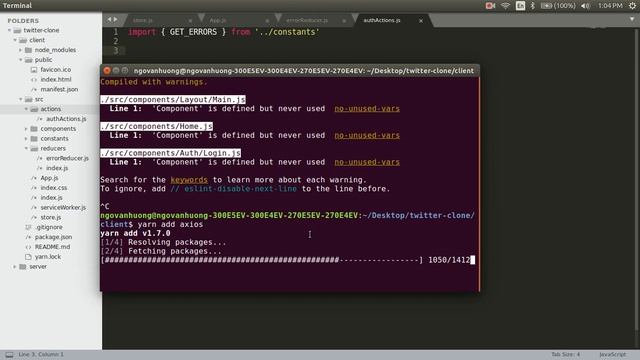This screenshot has height=360, width=640.
Task: Click the '../constants' string in code
Action: [287, 32]
